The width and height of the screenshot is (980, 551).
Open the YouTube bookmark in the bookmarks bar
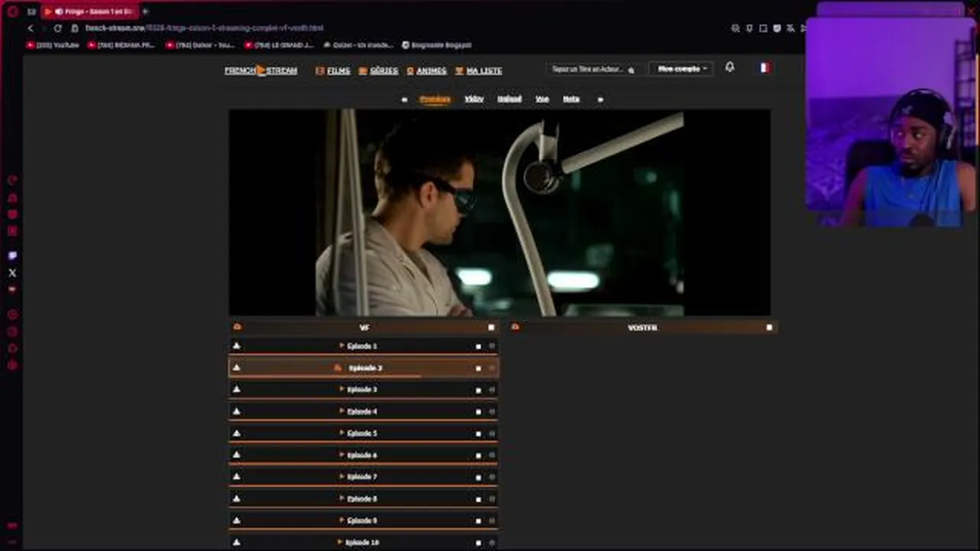pos(53,45)
